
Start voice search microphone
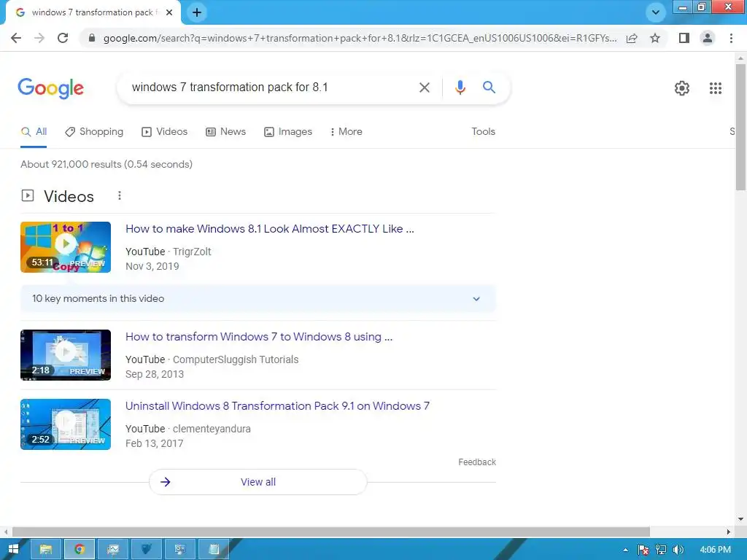(460, 87)
